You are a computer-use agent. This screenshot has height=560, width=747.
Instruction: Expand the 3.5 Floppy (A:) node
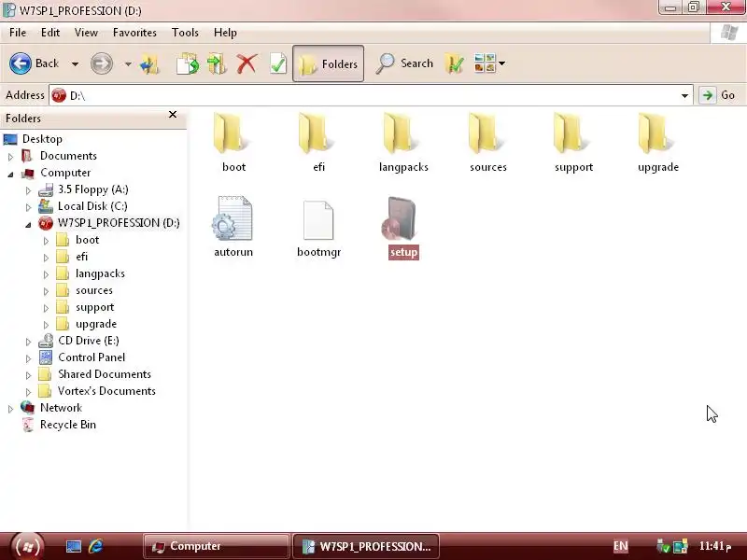tap(28, 190)
